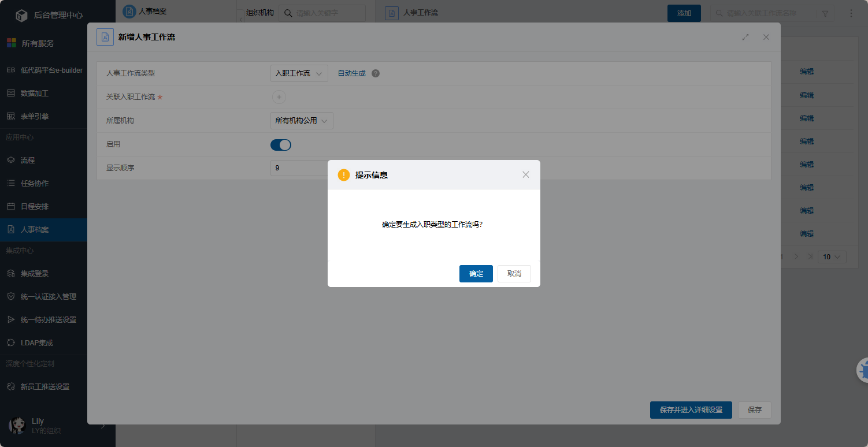Click the plus icon to add 关联入职工作流

(279, 97)
